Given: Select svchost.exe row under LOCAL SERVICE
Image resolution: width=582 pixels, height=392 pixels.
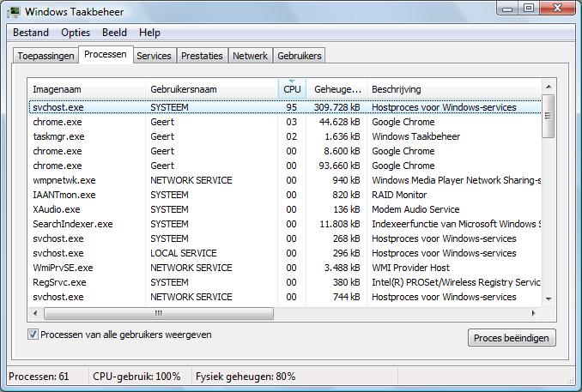Looking at the screenshot, I should coord(285,253).
